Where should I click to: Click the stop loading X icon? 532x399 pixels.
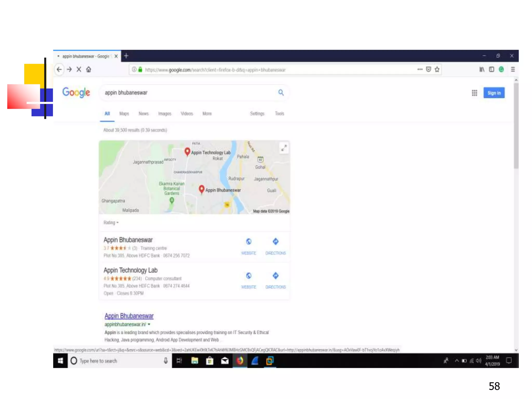click(79, 69)
